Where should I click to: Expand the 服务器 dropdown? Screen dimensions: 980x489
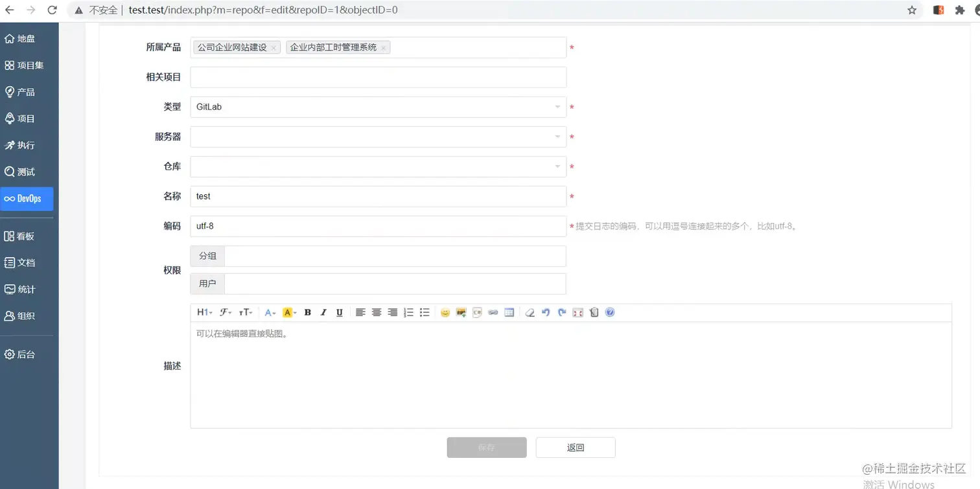click(379, 137)
